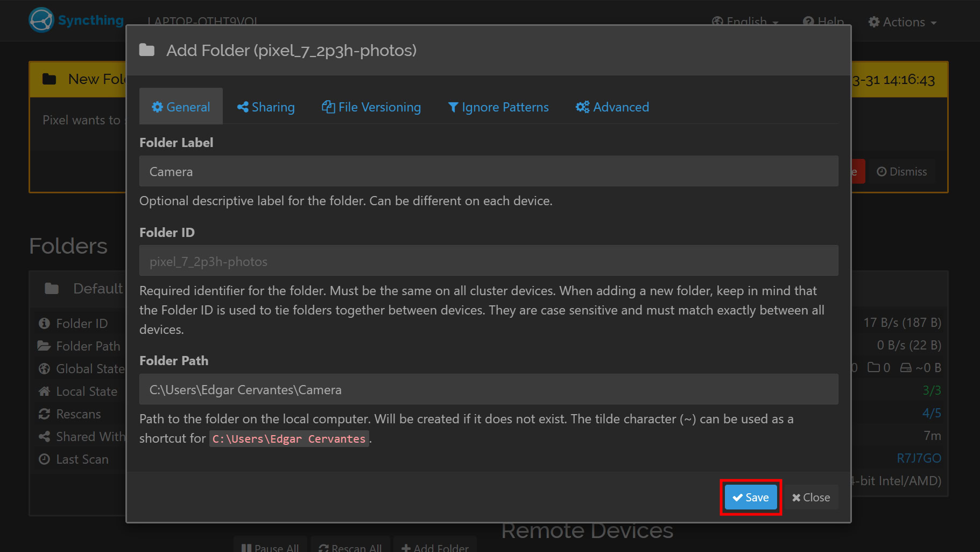Click the gear icon on the General tab
The width and height of the screenshot is (980, 552).
[157, 107]
